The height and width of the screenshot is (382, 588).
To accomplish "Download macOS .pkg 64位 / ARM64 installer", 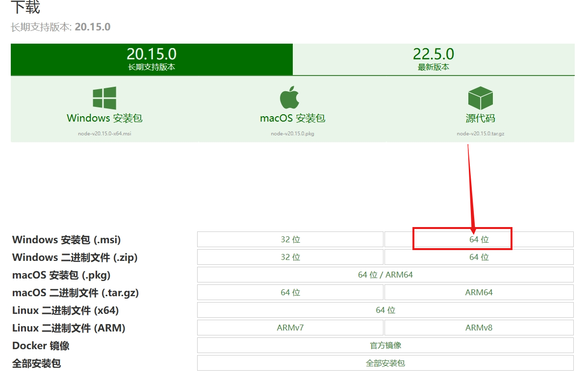I will [x=385, y=275].
